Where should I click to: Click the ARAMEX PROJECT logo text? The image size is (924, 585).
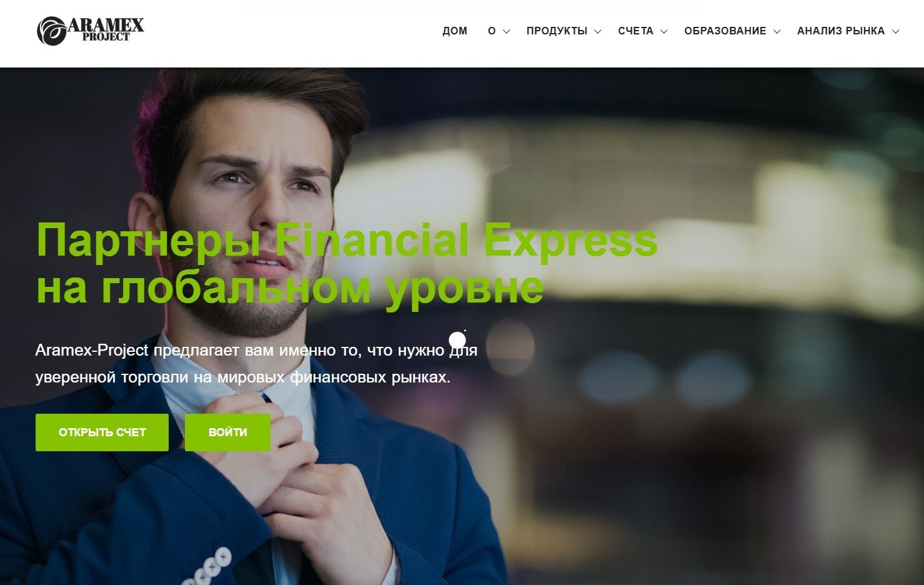tap(106, 30)
